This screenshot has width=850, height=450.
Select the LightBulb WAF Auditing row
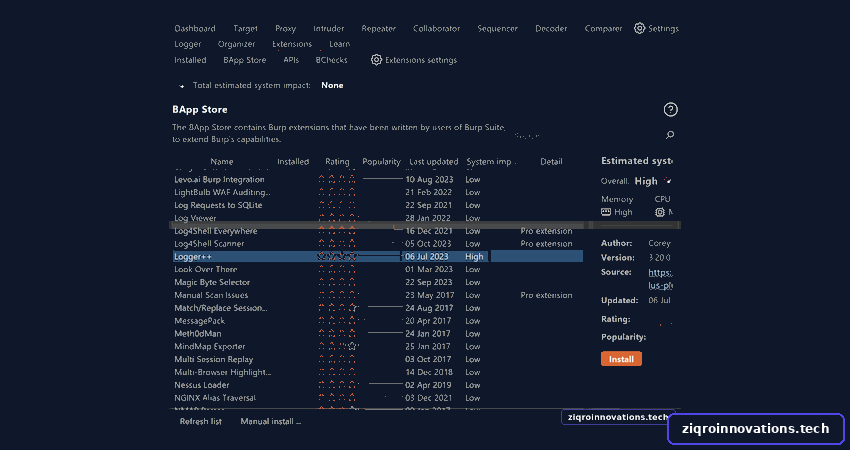pyautogui.click(x=378, y=192)
